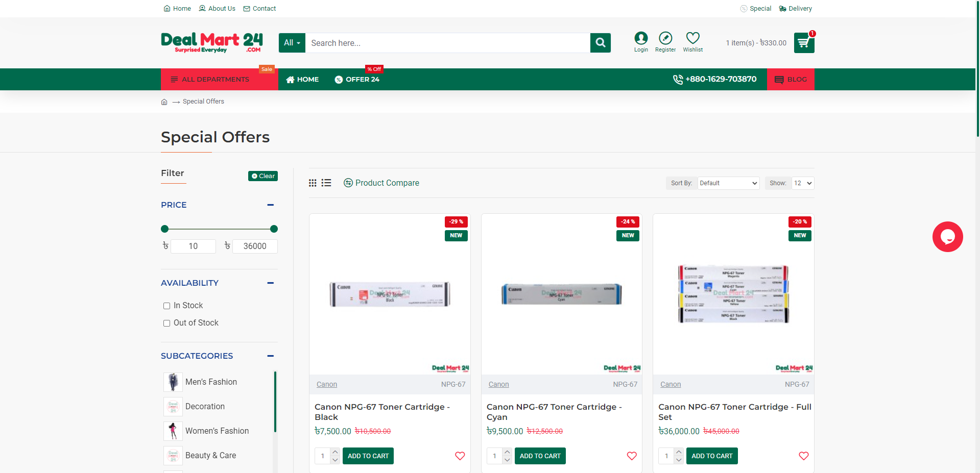Open the shopping cart icon
980x473 pixels.
pos(804,43)
